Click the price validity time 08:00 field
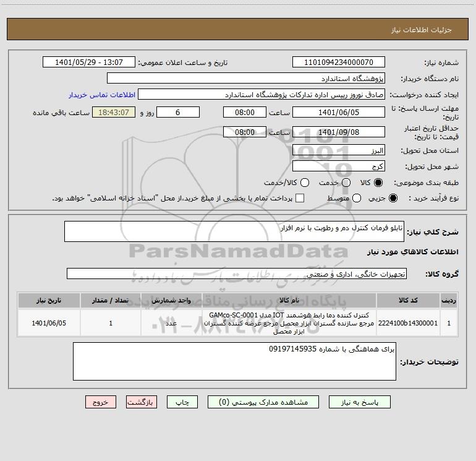 pos(245,132)
